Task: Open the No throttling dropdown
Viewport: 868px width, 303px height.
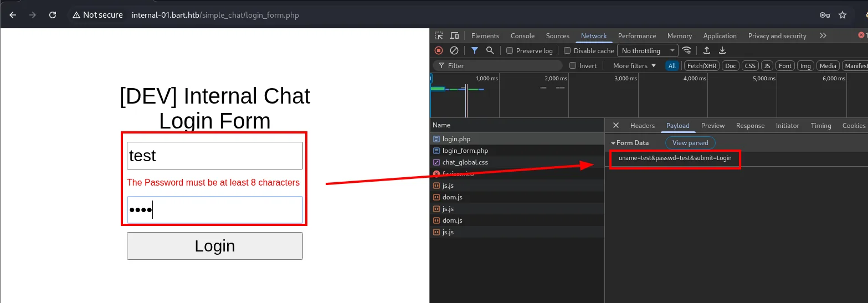Action: pos(648,50)
